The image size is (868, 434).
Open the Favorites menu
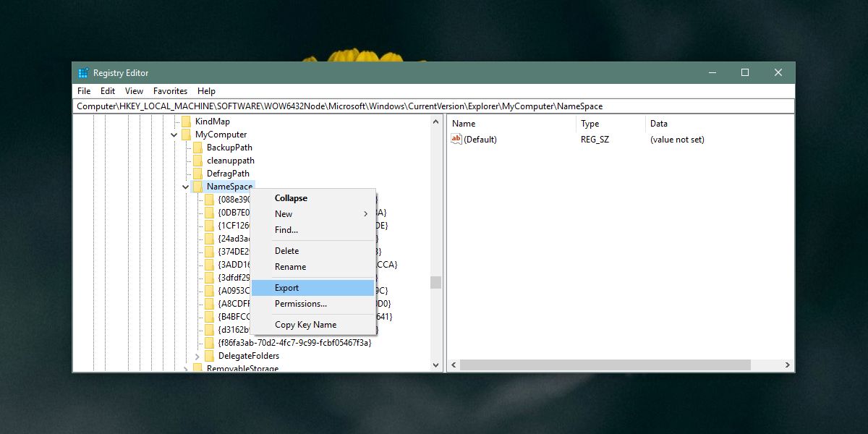pos(170,91)
